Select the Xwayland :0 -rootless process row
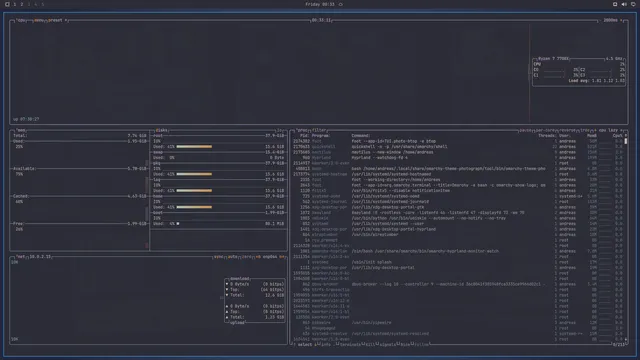640x360 pixels. [x=457, y=213]
